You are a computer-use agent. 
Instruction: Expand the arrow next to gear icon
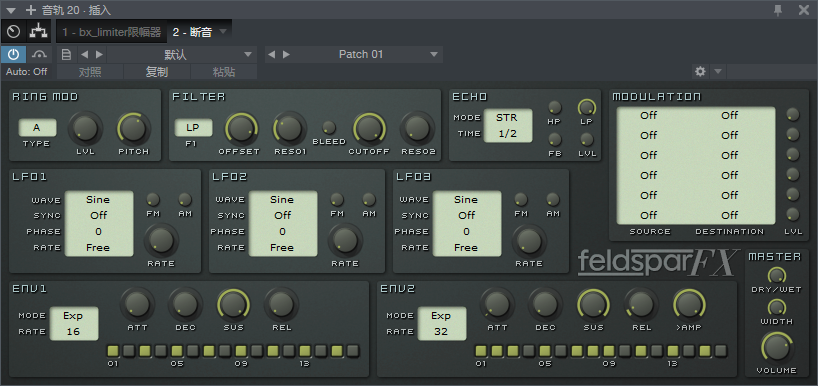pos(718,71)
